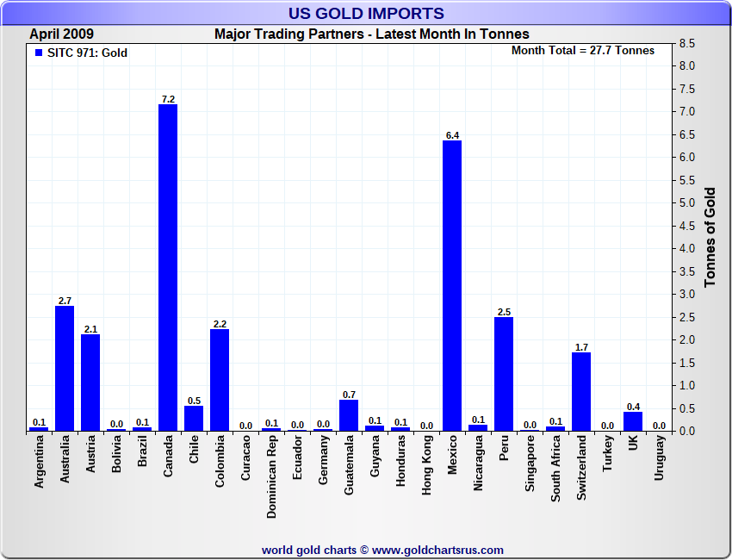Select the Mexico bar in the chart
Screen dimensions: 732x560
point(452,286)
